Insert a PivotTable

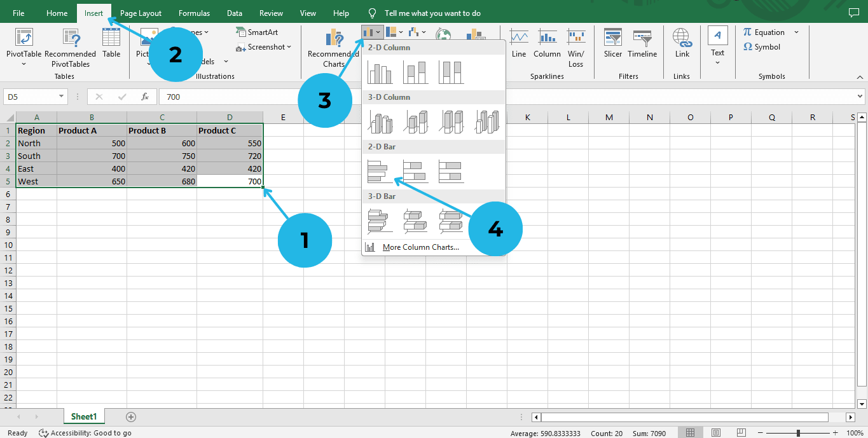pyautogui.click(x=24, y=46)
